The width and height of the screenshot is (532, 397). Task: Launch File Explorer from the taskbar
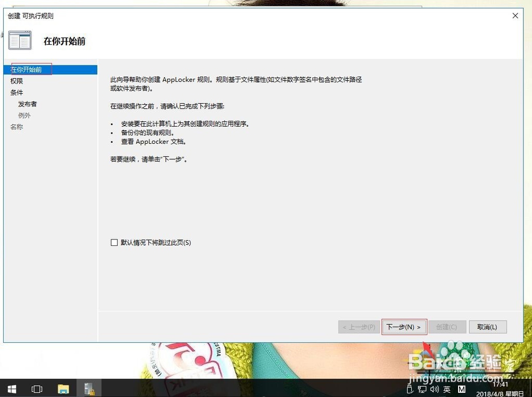pyautogui.click(x=64, y=388)
